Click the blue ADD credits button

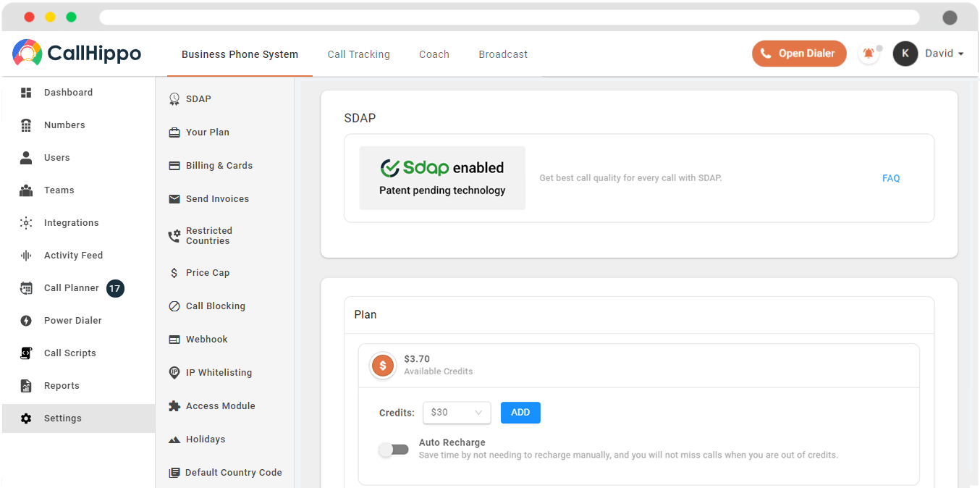[520, 413]
